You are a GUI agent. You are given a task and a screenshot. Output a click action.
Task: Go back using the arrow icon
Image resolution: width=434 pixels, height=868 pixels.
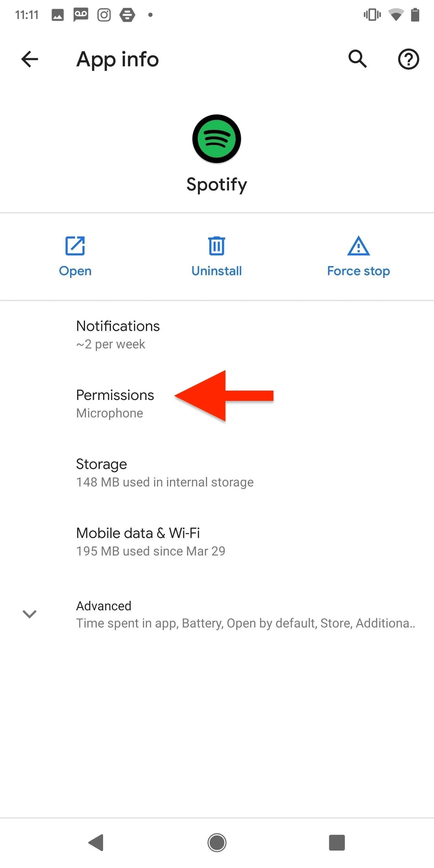coord(30,59)
